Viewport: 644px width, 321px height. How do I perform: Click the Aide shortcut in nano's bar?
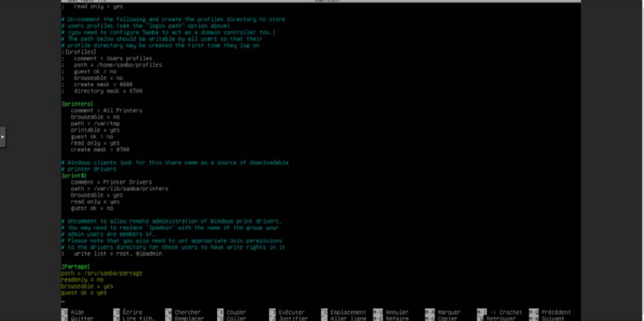pos(77,312)
